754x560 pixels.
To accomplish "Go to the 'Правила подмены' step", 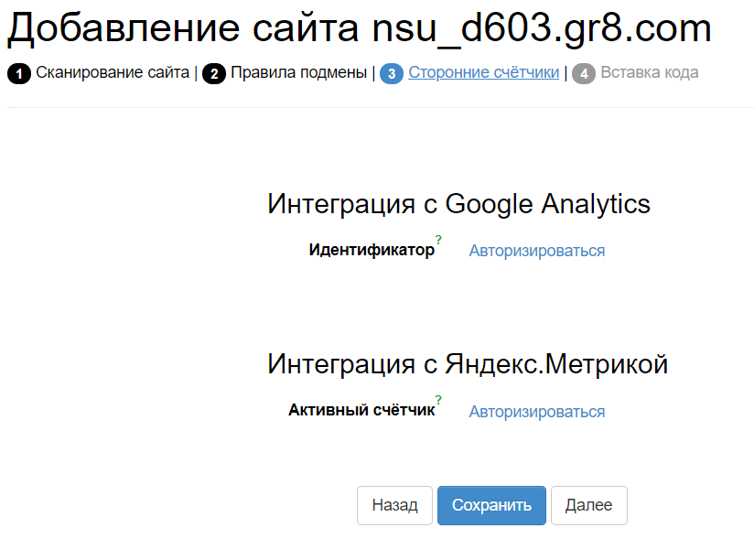I will point(298,72).
